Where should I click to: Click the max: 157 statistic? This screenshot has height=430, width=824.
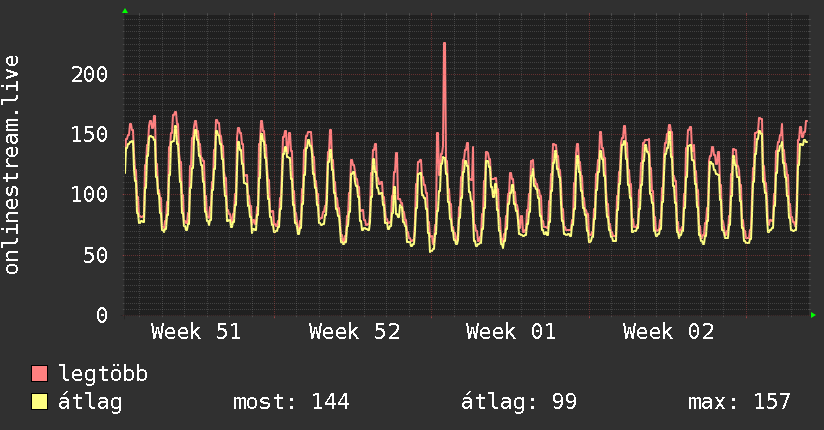tap(739, 402)
